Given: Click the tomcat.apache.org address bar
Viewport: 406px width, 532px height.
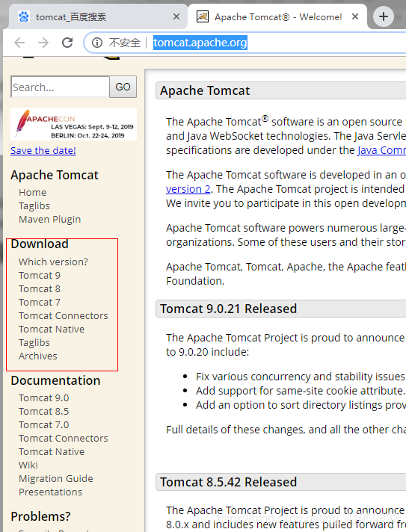Looking at the screenshot, I should [200, 43].
